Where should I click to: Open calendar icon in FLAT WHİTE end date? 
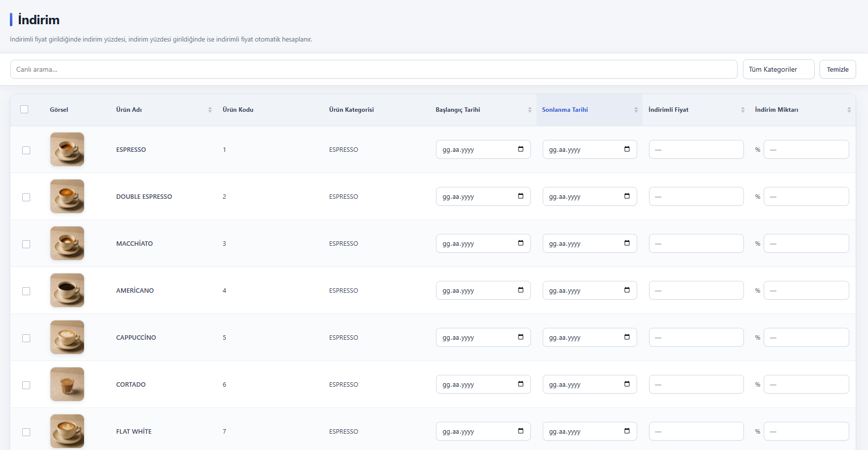click(627, 431)
